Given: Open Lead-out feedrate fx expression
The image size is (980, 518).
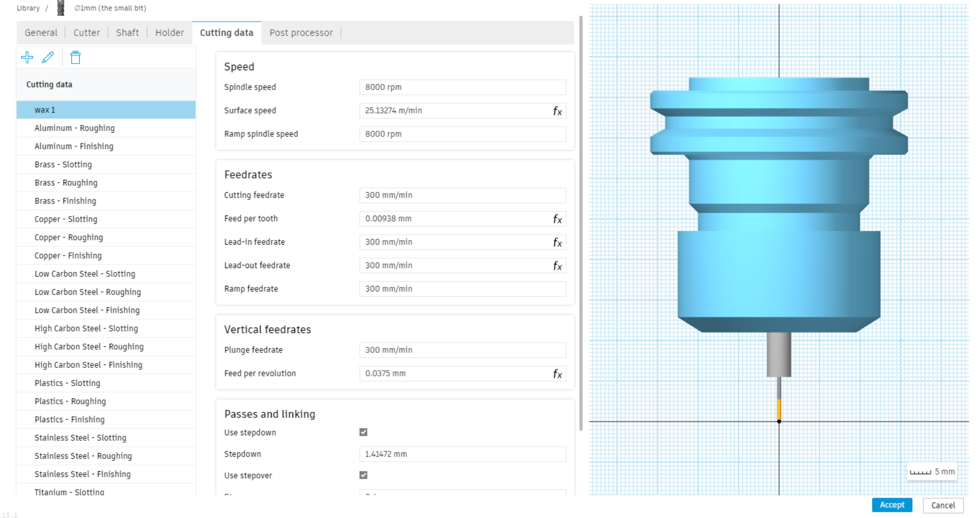Looking at the screenshot, I should point(557,266).
